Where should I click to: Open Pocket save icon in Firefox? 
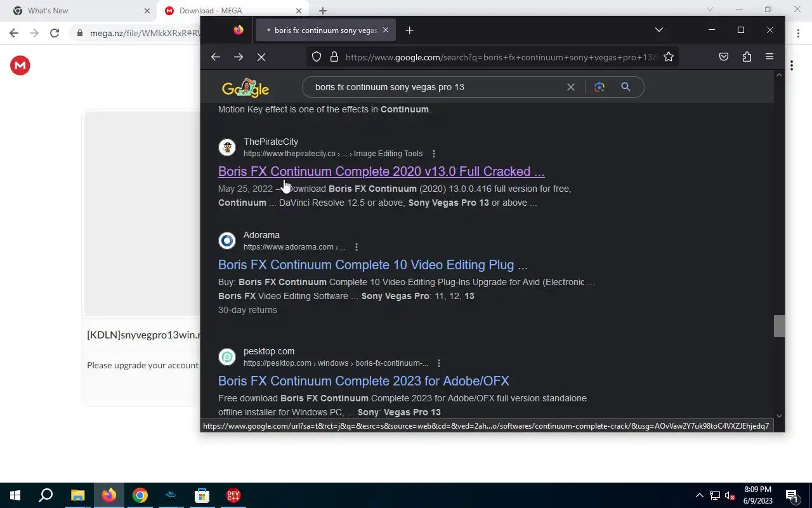pyautogui.click(x=724, y=57)
